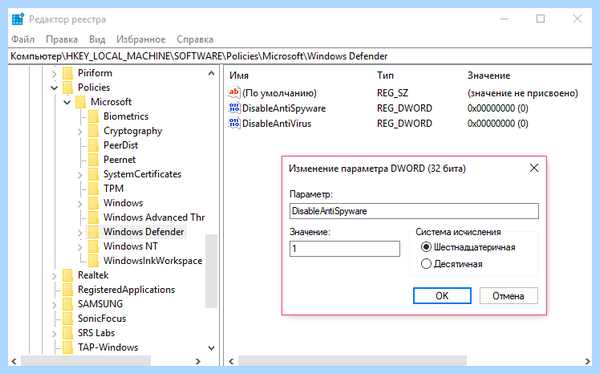The width and height of the screenshot is (600, 374).
Task: Click the DWORD icon of DisableAntiSpyware
Action: (x=234, y=108)
